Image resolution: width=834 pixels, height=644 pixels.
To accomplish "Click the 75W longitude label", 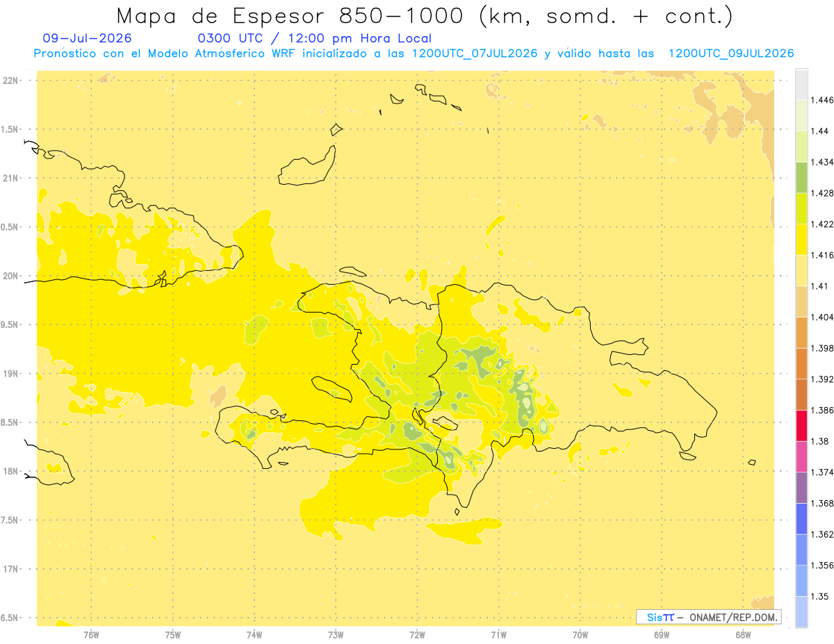I will pos(172,635).
